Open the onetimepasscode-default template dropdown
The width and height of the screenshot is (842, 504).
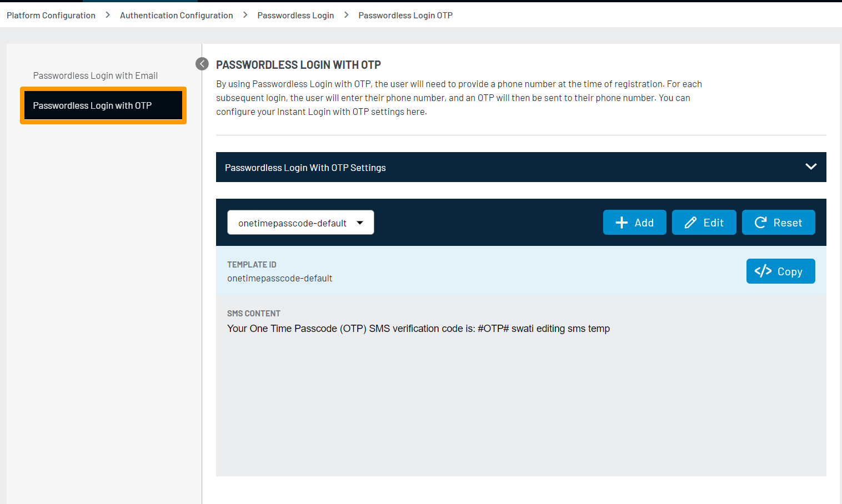point(300,222)
